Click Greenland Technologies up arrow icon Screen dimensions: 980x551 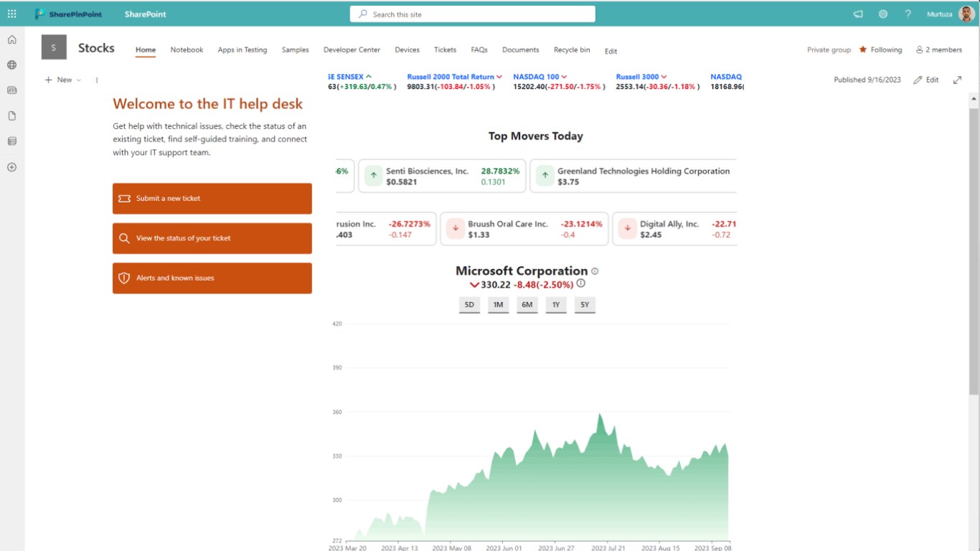(x=545, y=176)
